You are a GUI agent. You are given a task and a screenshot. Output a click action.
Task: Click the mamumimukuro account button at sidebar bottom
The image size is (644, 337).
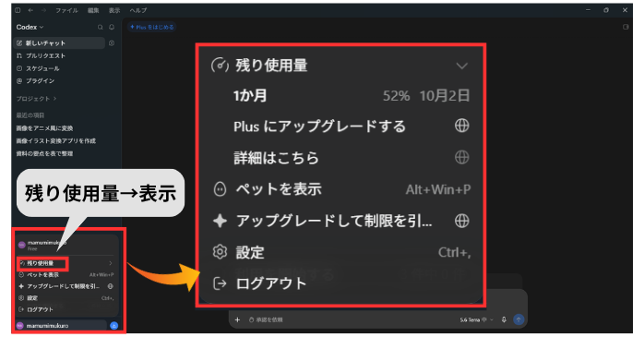(x=61, y=326)
